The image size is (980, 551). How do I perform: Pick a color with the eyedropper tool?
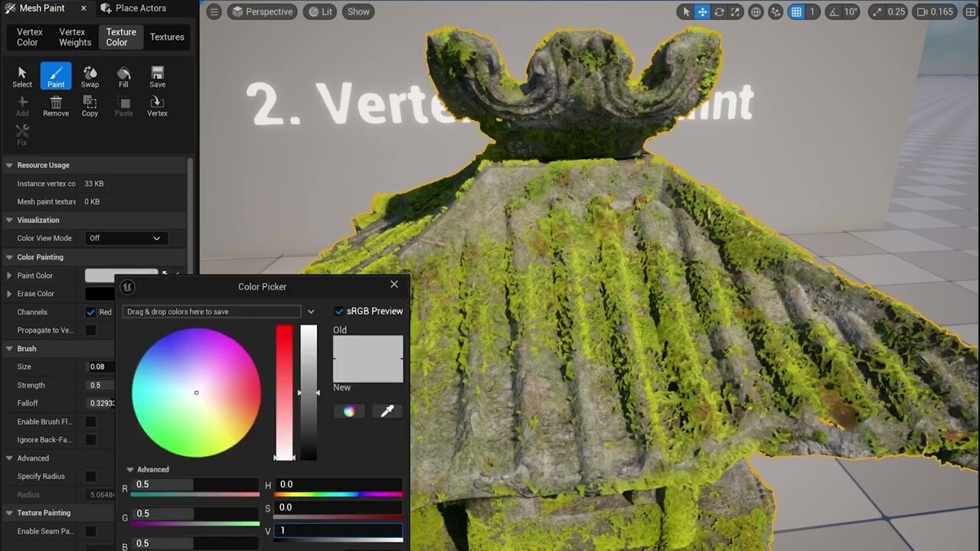[x=387, y=411]
